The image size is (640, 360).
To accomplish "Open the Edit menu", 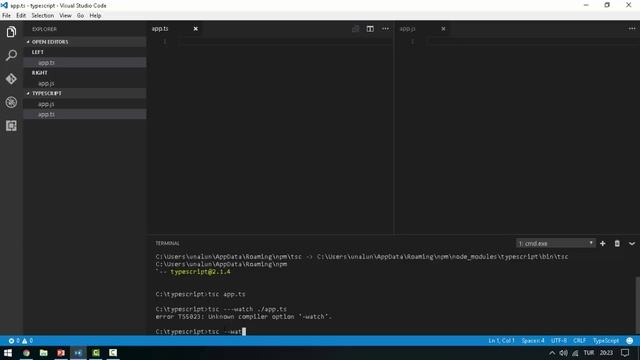I will (21, 16).
